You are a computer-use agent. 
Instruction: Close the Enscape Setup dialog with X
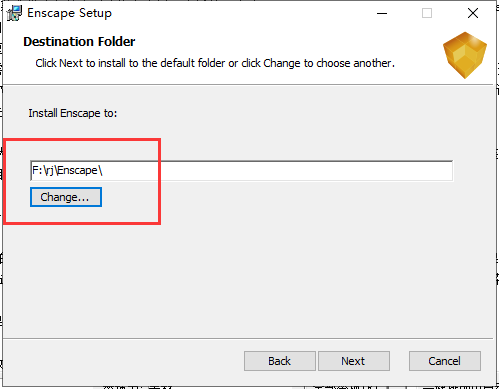(x=473, y=13)
